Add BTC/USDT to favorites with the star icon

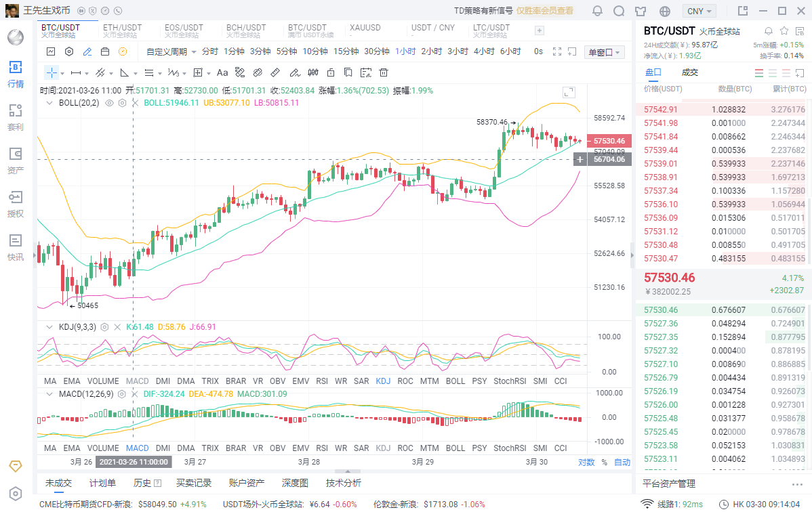pyautogui.click(x=784, y=32)
